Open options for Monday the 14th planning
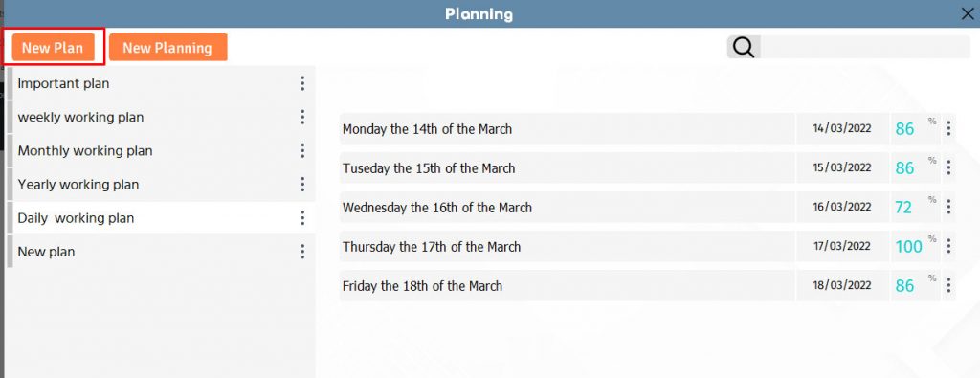980x378 pixels. (x=948, y=128)
